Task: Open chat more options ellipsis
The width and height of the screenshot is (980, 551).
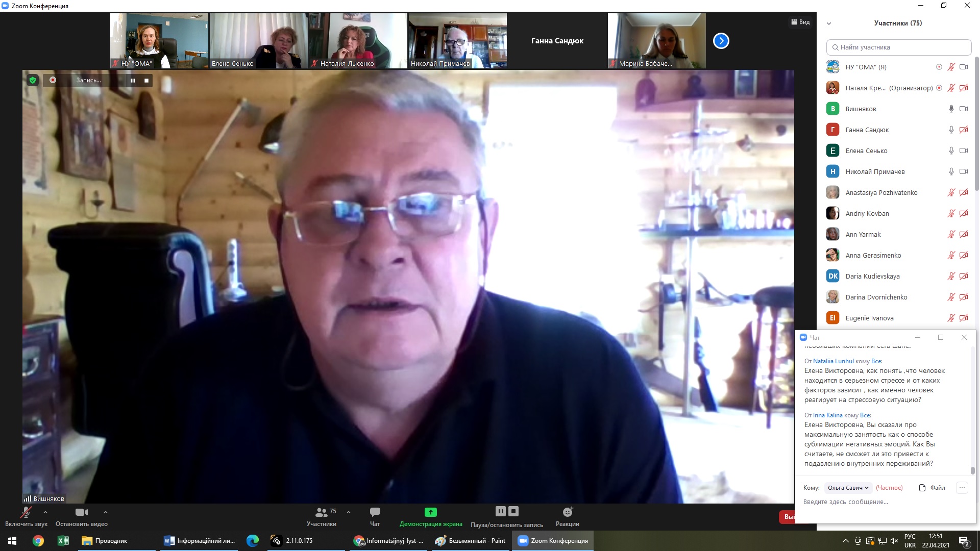Action: 962,488
